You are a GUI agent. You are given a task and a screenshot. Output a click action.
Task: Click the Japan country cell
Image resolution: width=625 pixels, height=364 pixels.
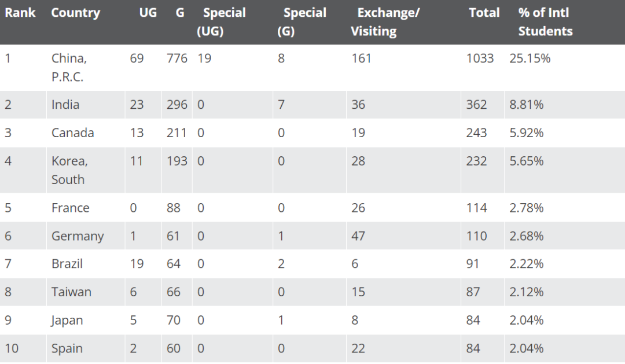(67, 321)
